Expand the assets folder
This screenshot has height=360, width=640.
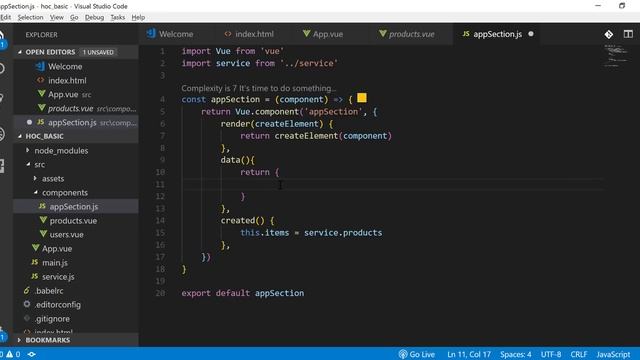[x=35, y=178]
